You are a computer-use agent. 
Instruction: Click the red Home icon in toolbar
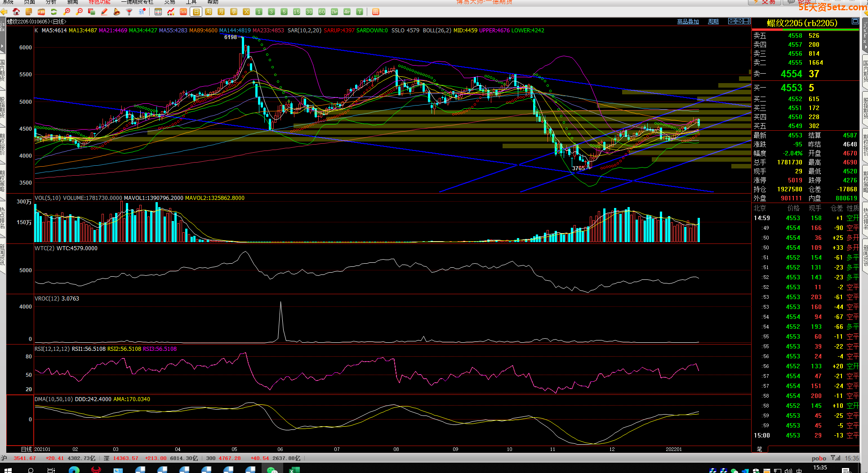click(x=16, y=12)
